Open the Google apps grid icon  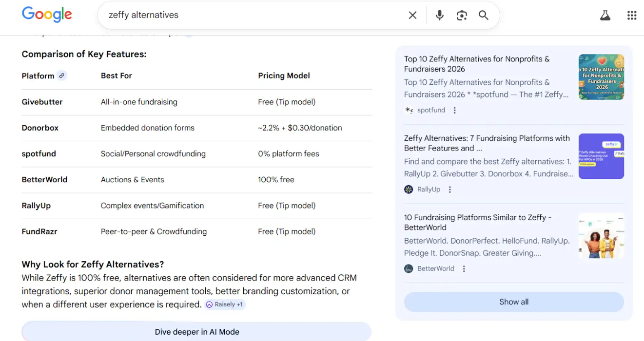[x=632, y=15]
